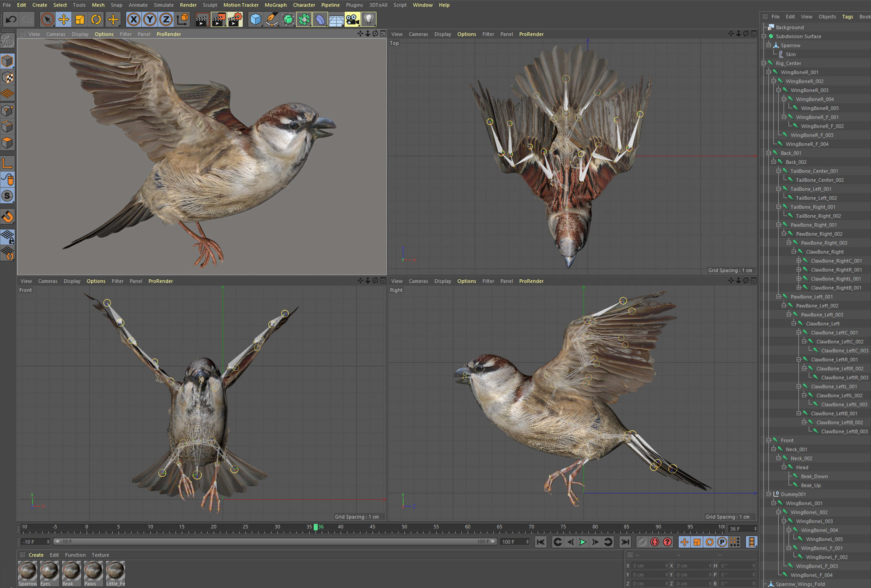Go to start of animation
This screenshot has width=871, height=588.
point(541,542)
